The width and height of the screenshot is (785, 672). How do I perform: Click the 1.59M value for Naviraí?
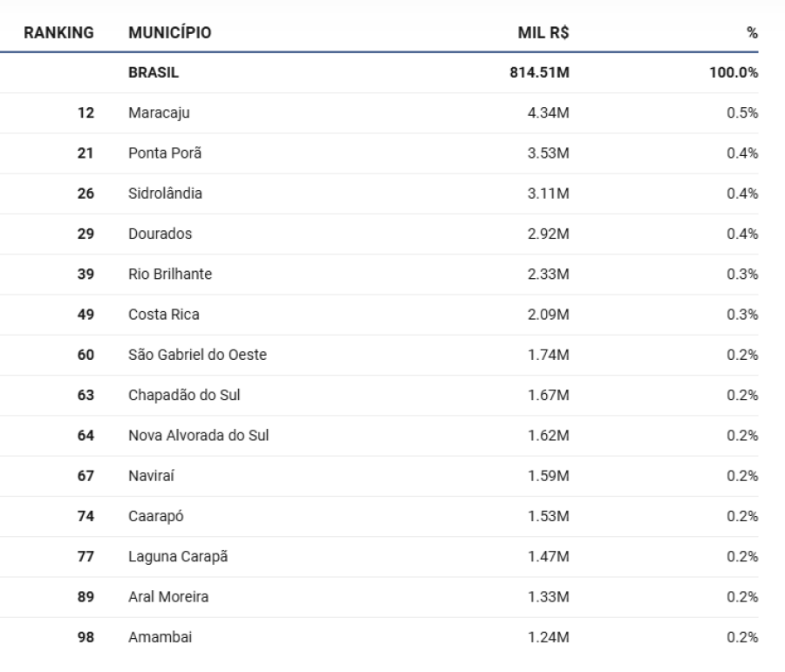[549, 476]
